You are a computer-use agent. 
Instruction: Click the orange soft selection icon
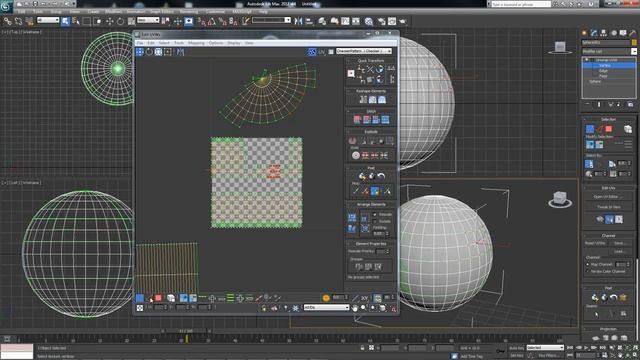click(326, 298)
